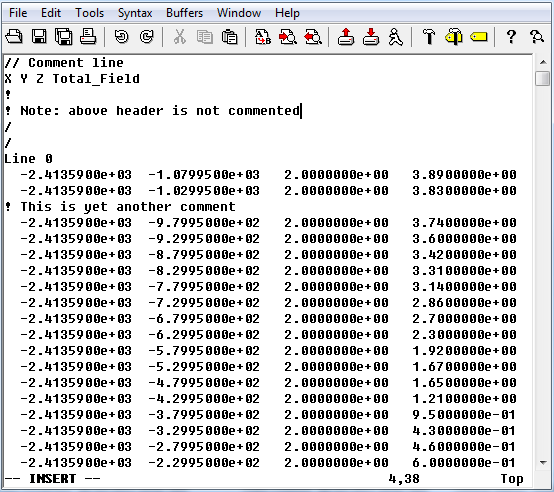
Task: Click the Save All files icon
Action: pos(64,37)
